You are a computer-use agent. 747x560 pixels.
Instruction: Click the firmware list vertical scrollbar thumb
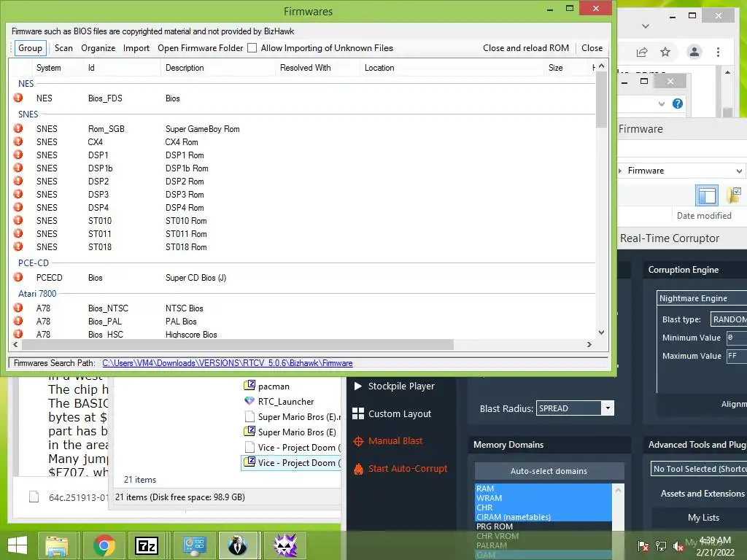pyautogui.click(x=601, y=99)
